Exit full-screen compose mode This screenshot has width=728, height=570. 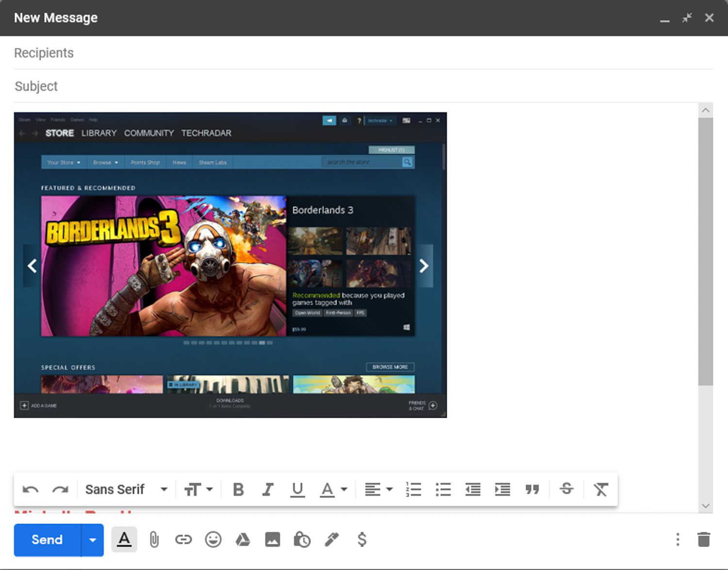[687, 18]
